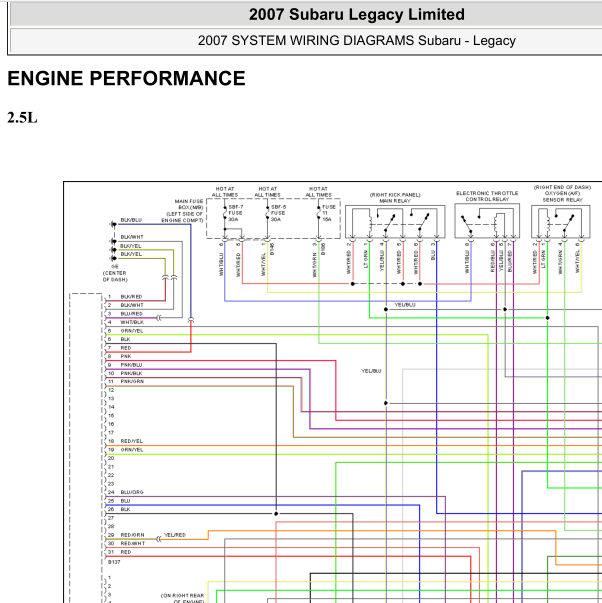Click the 'FUSE 11 15A' label

click(x=329, y=213)
